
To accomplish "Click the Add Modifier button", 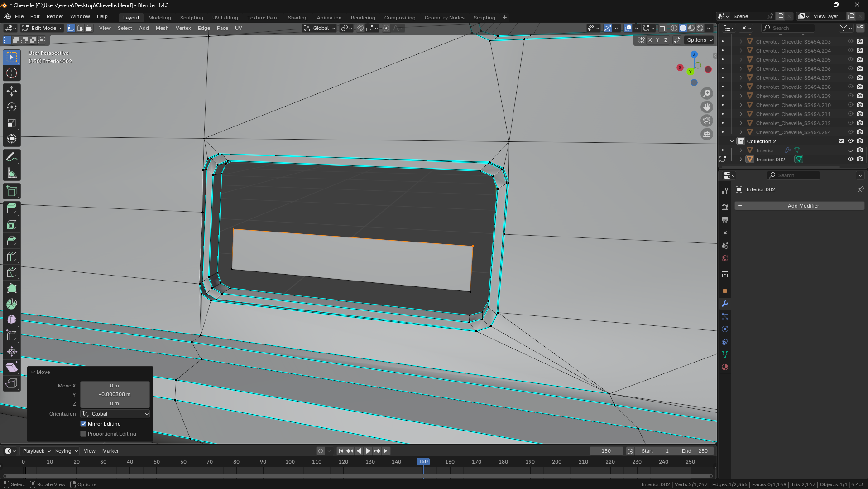I will click(800, 206).
